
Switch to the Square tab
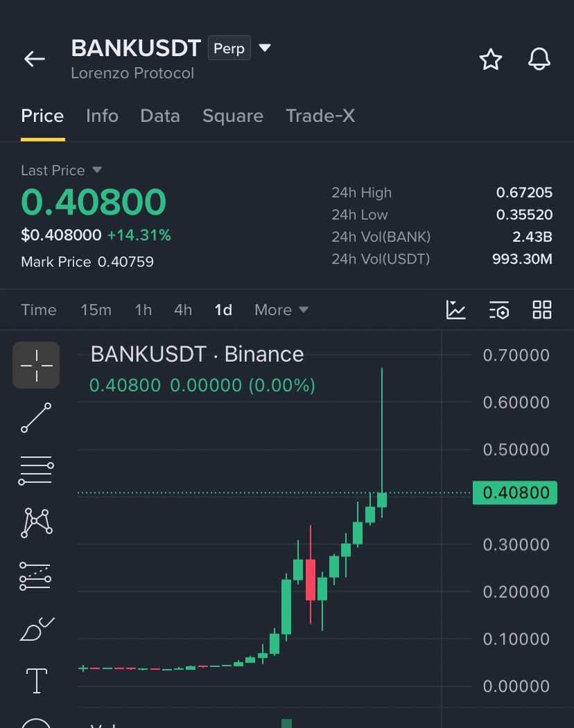click(x=233, y=116)
